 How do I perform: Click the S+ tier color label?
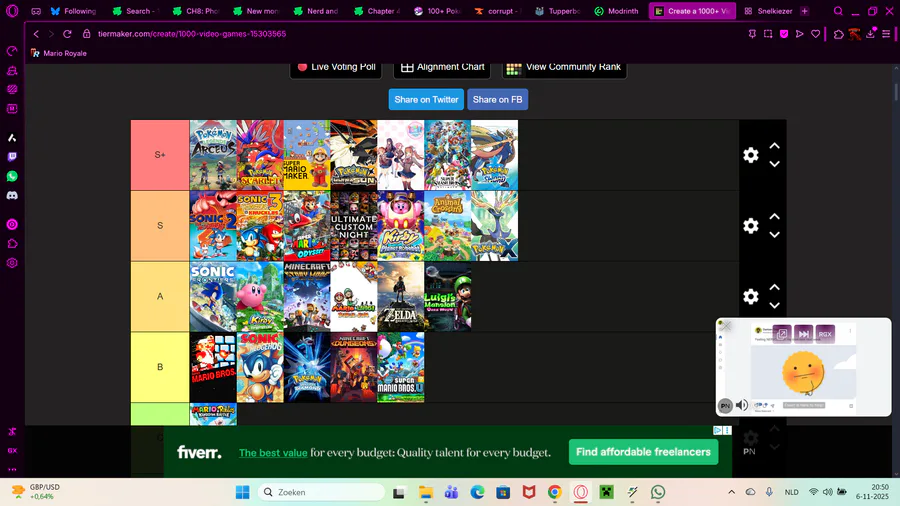pyautogui.click(x=160, y=155)
